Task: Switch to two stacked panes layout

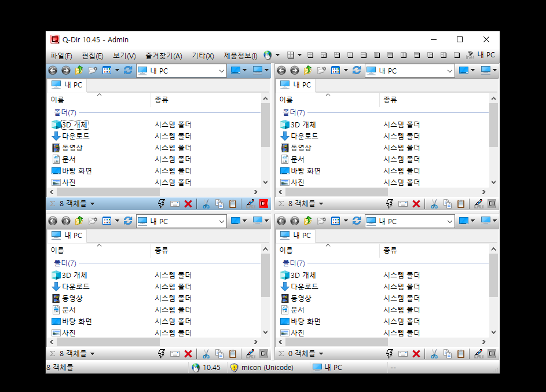Action: point(364,55)
